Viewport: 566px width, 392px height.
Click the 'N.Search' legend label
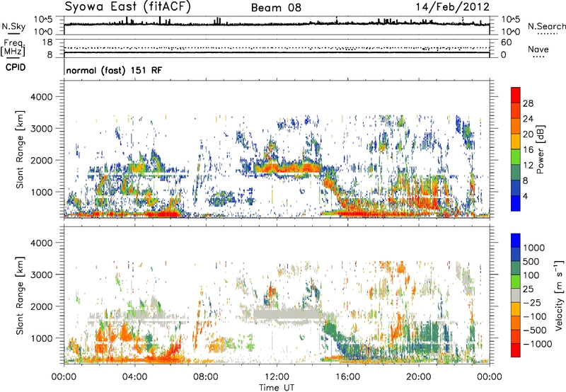pyautogui.click(x=546, y=26)
